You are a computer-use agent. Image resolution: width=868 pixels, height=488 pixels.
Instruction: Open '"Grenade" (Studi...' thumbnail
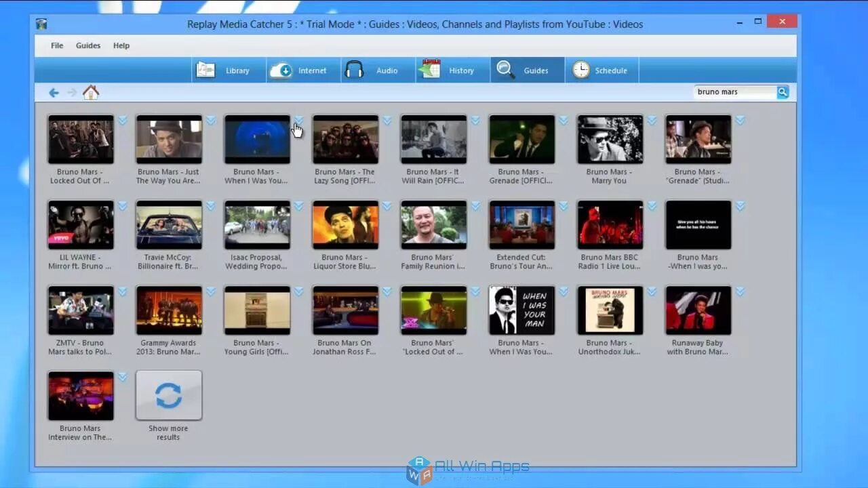point(698,139)
